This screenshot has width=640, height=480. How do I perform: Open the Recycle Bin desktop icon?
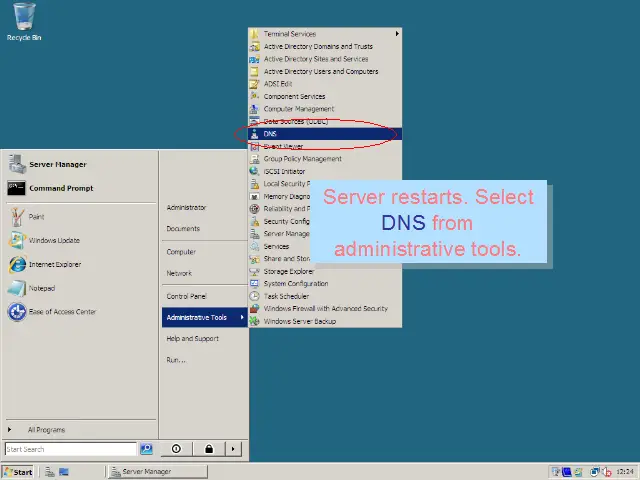tap(24, 21)
